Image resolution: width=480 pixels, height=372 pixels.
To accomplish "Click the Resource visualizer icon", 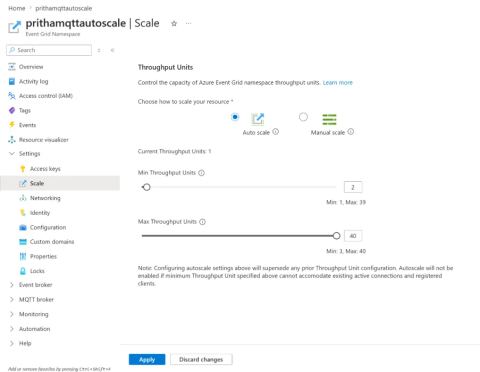I will click(x=12, y=140).
